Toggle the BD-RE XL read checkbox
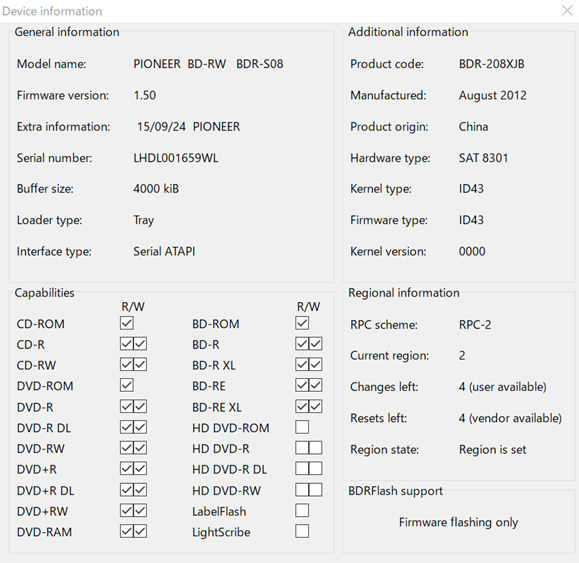579x563 pixels. pyautogui.click(x=302, y=407)
